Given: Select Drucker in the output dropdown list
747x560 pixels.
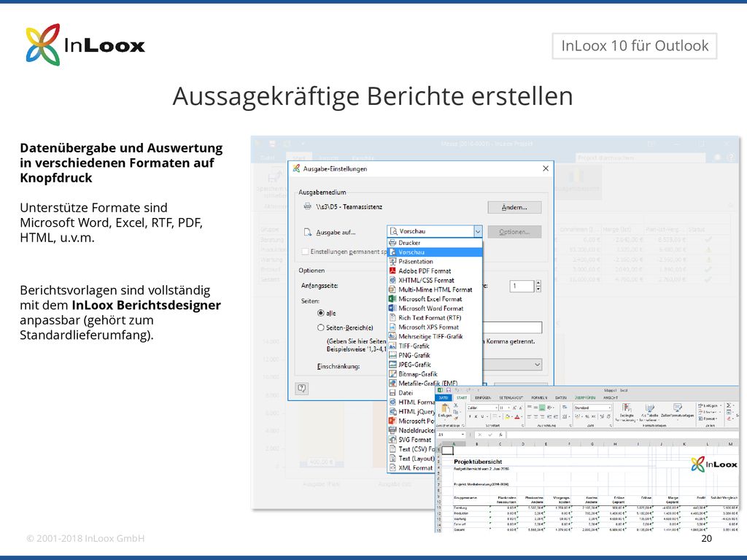Looking at the screenshot, I should click(x=435, y=242).
